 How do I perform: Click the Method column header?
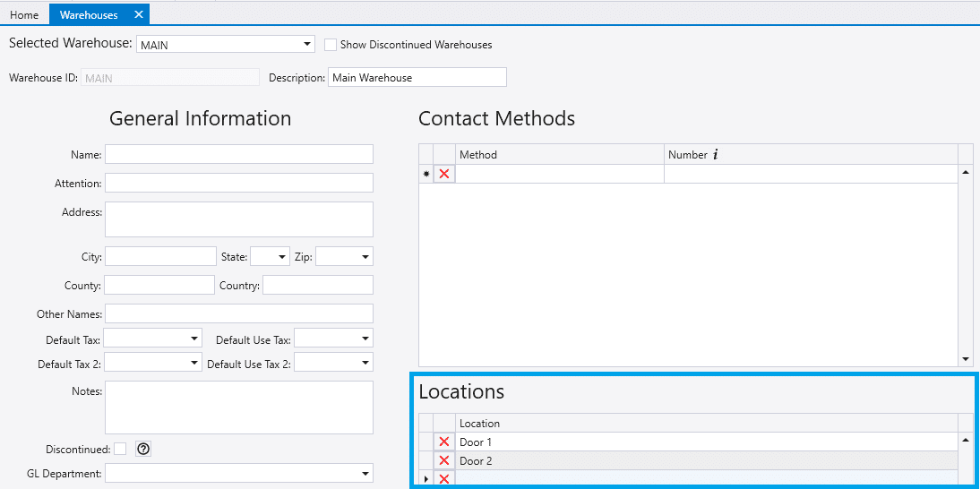coord(559,155)
